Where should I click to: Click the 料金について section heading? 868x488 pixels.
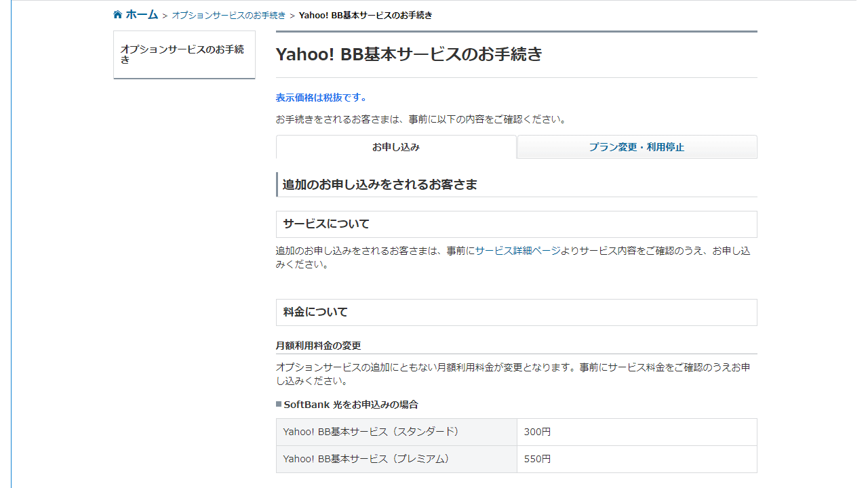coord(517,312)
